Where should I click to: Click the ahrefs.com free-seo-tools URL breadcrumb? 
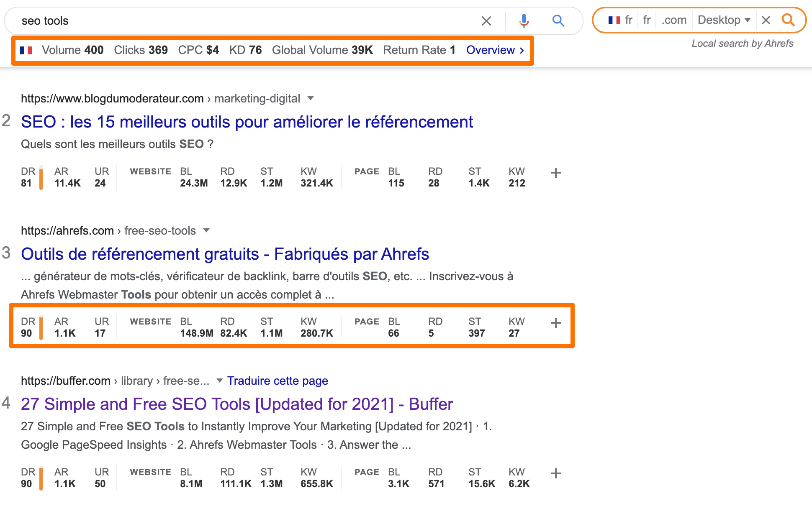coord(108,231)
